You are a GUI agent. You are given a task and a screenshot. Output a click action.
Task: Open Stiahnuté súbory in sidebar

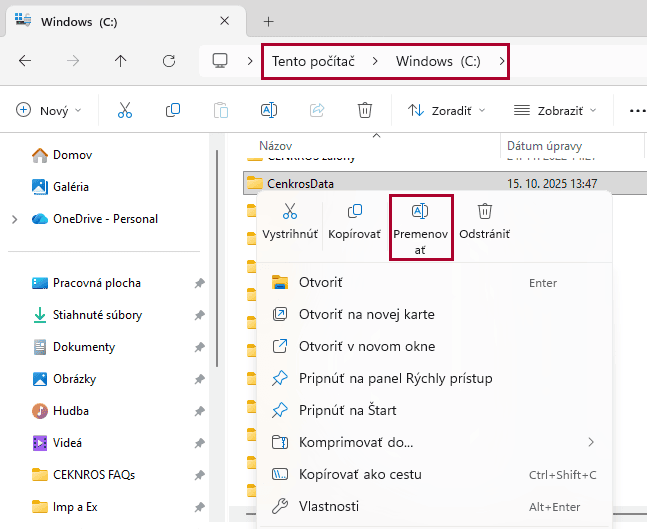click(x=97, y=315)
